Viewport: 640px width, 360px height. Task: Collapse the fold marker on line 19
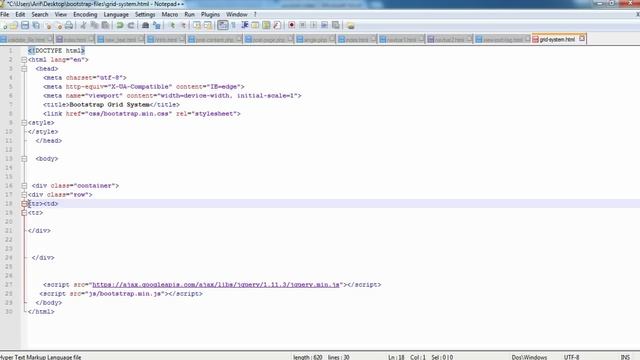(24, 213)
